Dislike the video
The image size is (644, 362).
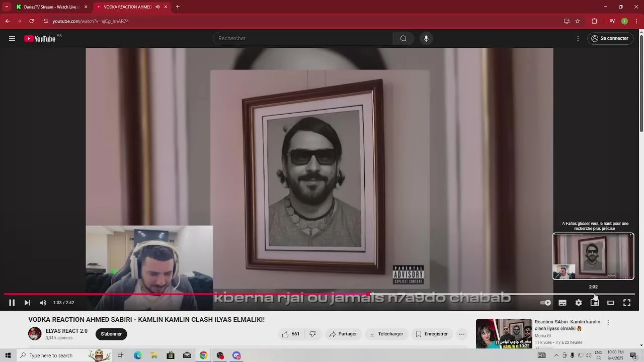pyautogui.click(x=313, y=334)
